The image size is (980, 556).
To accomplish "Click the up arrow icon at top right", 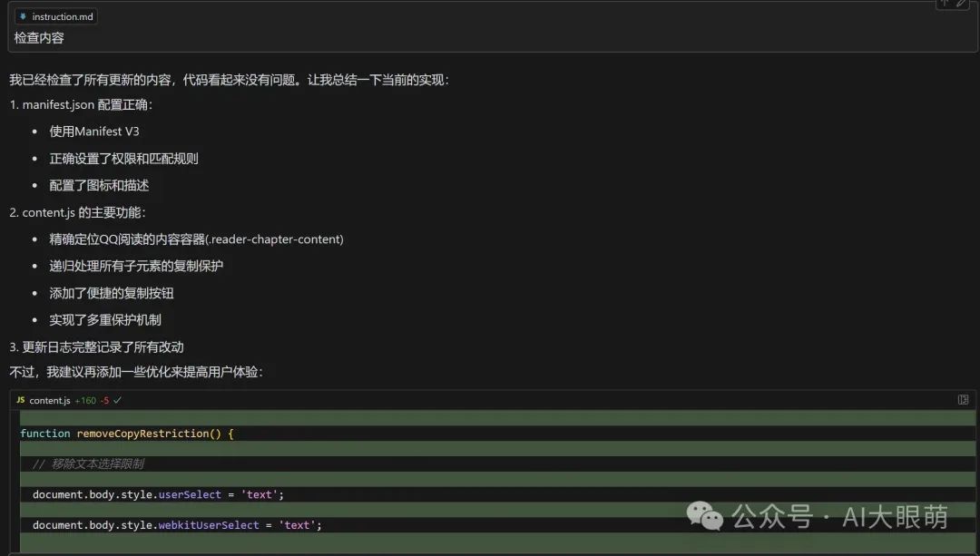I will (945, 3).
